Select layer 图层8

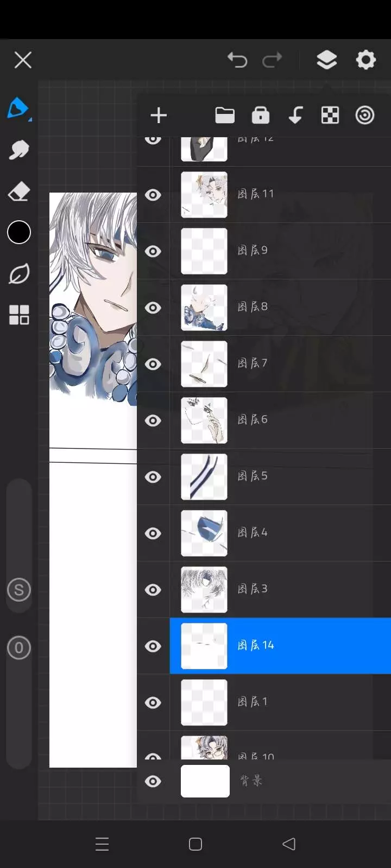pos(280,308)
